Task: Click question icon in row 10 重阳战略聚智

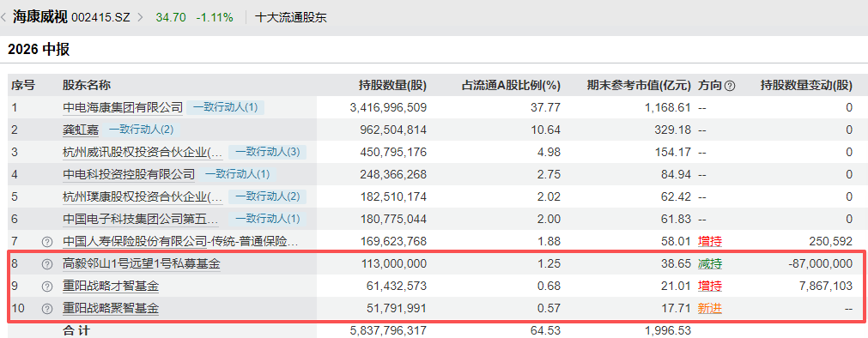Action: [x=47, y=309]
